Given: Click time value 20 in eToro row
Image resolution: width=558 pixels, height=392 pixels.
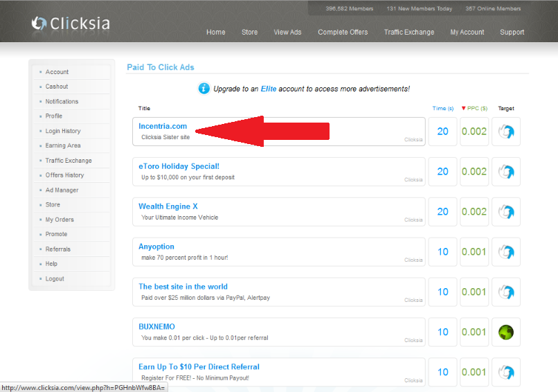Looking at the screenshot, I should click(442, 172).
